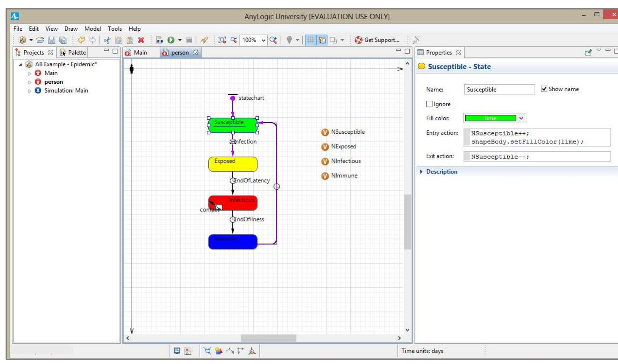618x364 pixels.
Task: Click the Exit action code field
Action: coord(537,157)
